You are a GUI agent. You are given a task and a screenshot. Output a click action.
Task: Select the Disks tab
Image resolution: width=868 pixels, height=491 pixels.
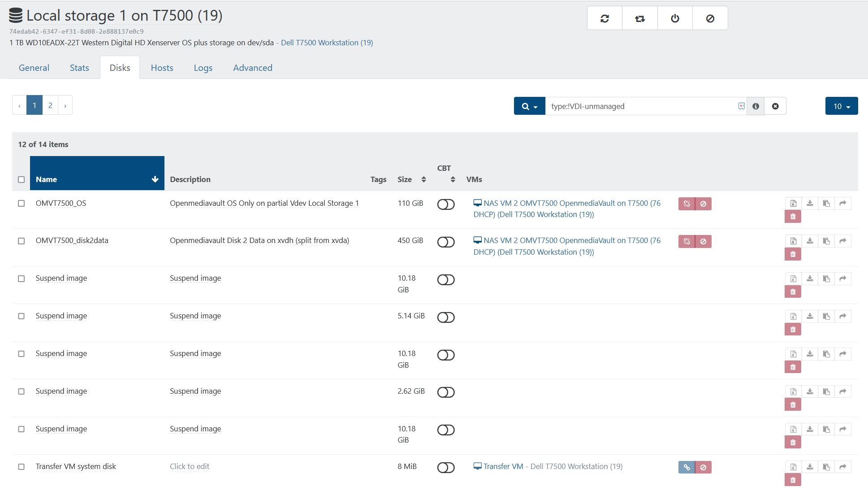[x=120, y=68]
